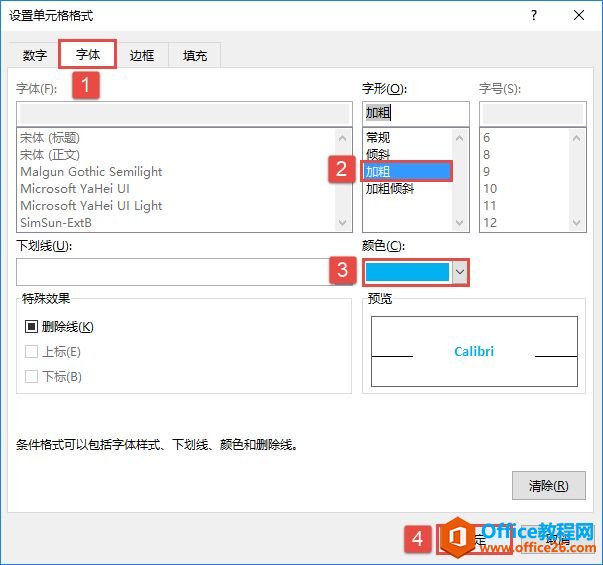The height and width of the screenshot is (565, 603).
Task: Select Microsoft YaHei UI font
Action: pos(75,188)
